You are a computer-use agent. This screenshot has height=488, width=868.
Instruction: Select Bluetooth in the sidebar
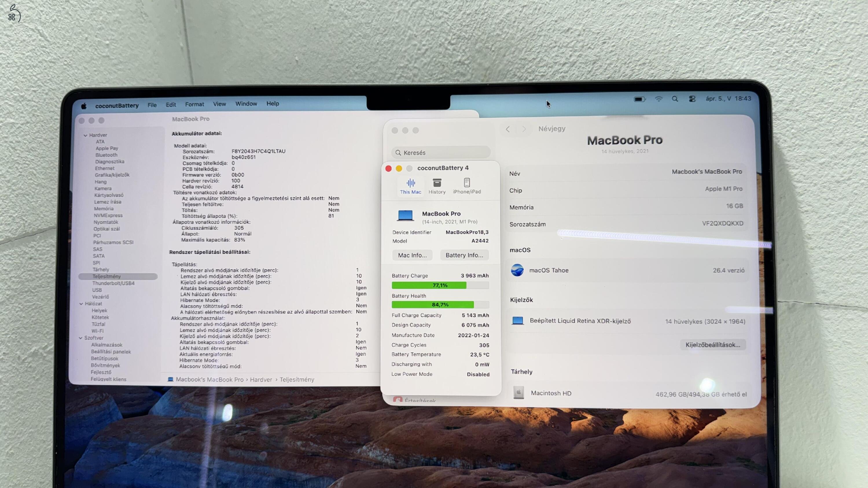[106, 155]
